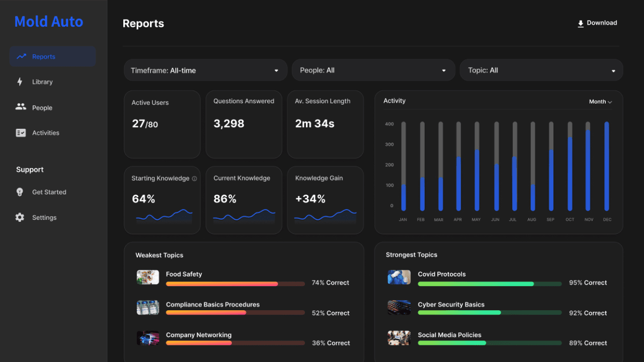644x362 pixels.
Task: Go to the Library menu item
Action: 42,82
